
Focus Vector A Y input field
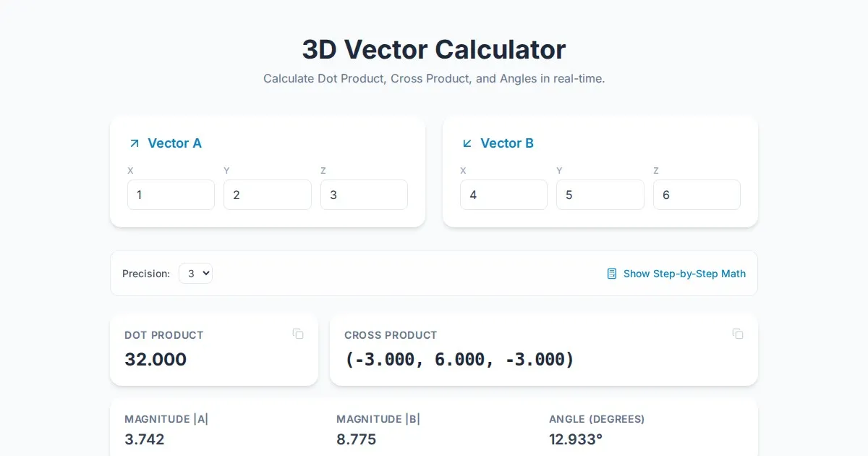point(267,195)
